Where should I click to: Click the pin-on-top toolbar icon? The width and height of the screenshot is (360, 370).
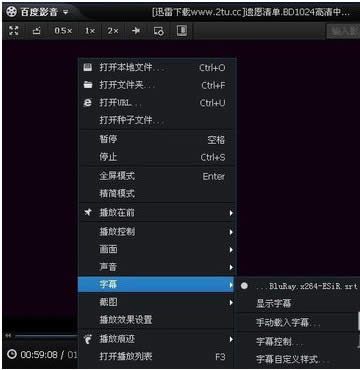[136, 31]
